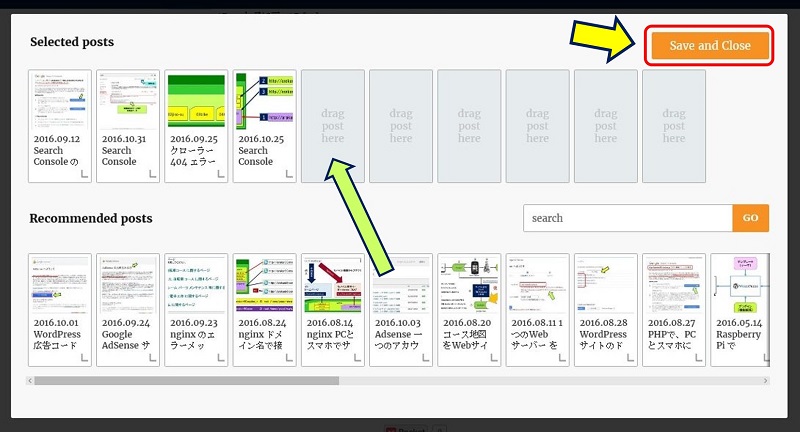Focus the search input field
The height and width of the screenshot is (432, 800).
point(627,218)
